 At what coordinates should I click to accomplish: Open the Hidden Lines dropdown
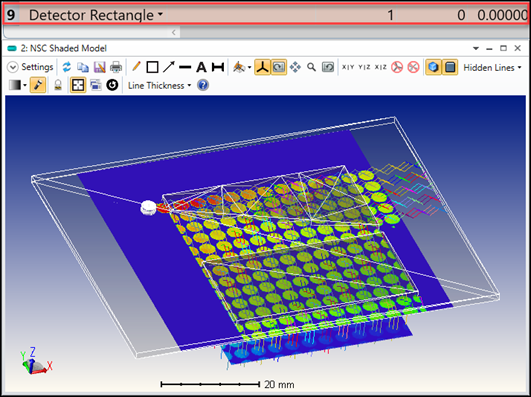coord(492,67)
